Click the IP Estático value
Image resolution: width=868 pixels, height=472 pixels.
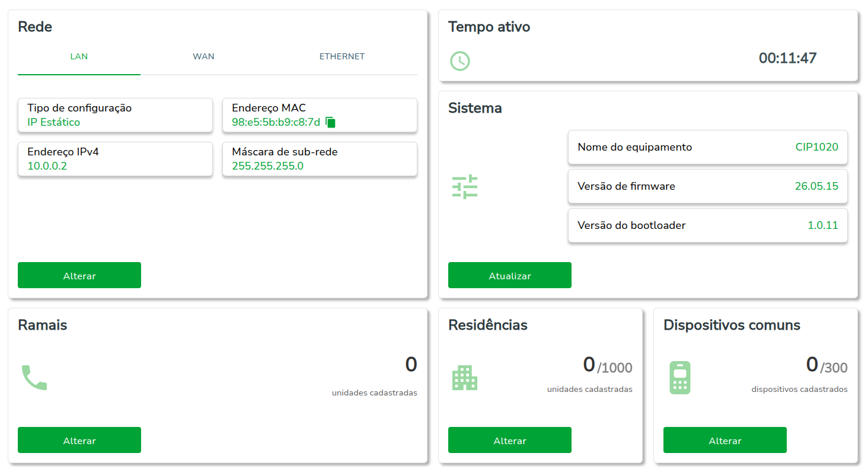tap(54, 122)
